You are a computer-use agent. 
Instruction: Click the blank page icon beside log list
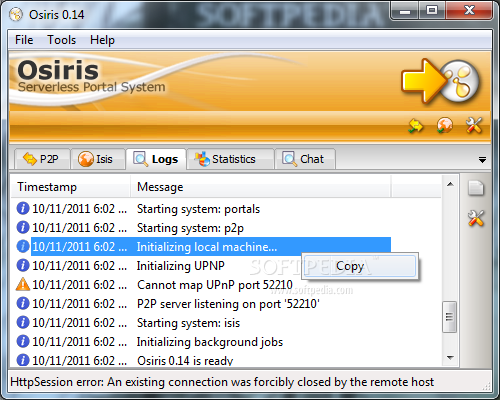pyautogui.click(x=476, y=188)
